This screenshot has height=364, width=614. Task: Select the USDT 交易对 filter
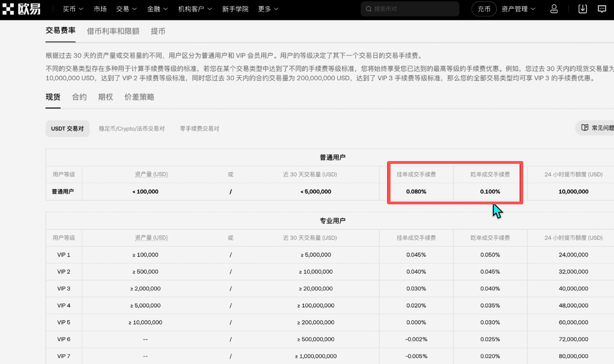[x=67, y=128]
